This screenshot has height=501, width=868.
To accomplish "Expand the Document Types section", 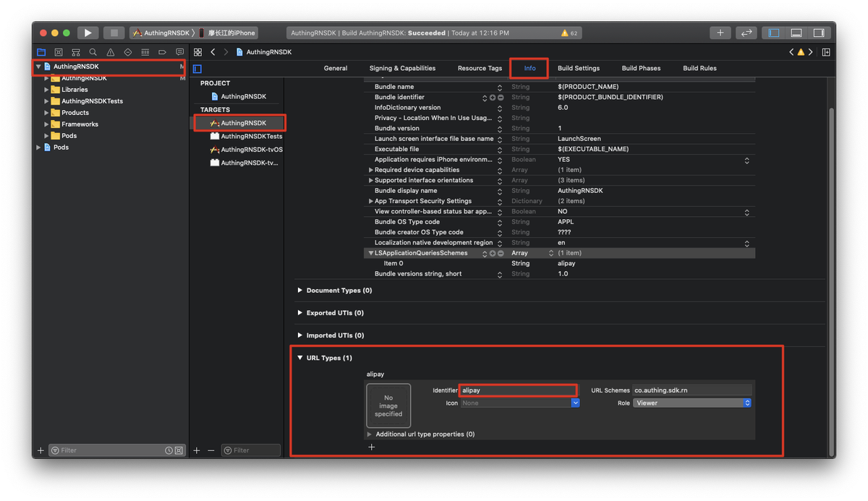I will 300,291.
